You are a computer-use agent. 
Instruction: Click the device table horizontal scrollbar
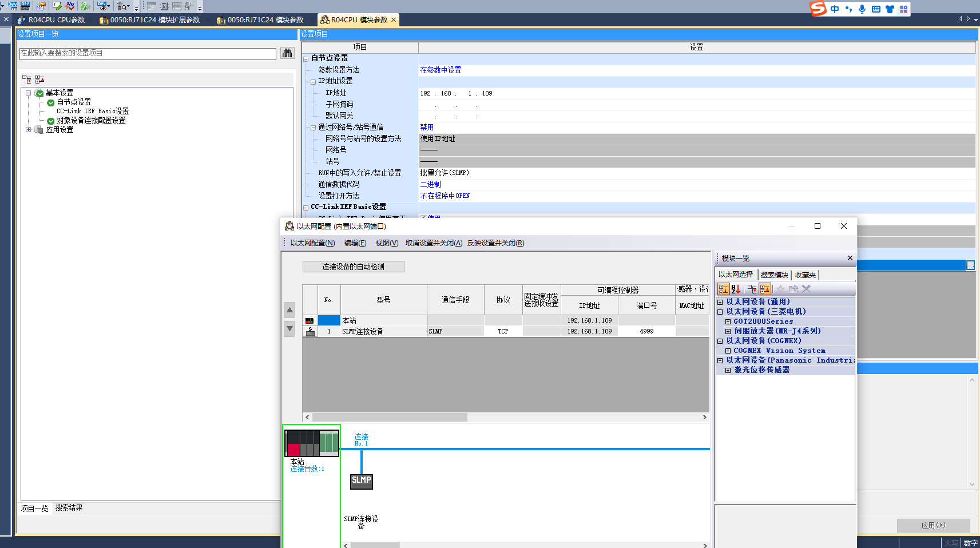pos(389,418)
